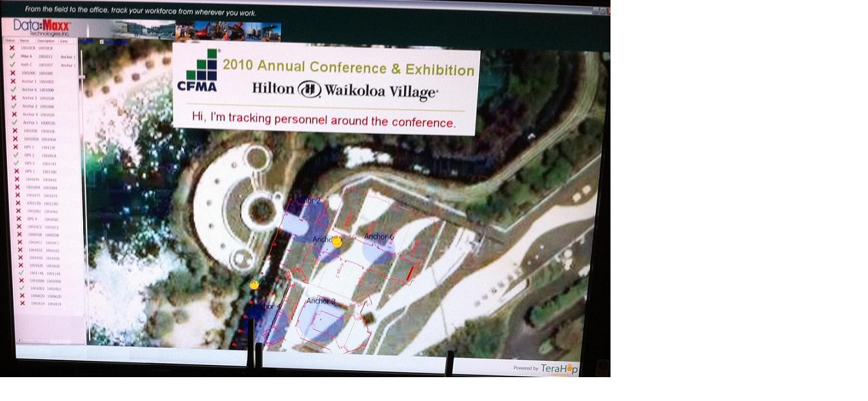Viewport: 868px width, 401px height.
Task: Select the Mike A row name
Action: click(x=26, y=56)
